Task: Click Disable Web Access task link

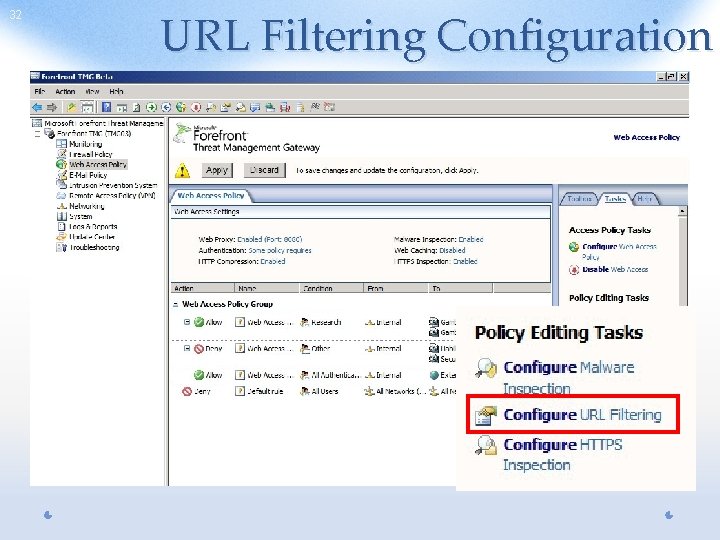Action: coord(615,269)
